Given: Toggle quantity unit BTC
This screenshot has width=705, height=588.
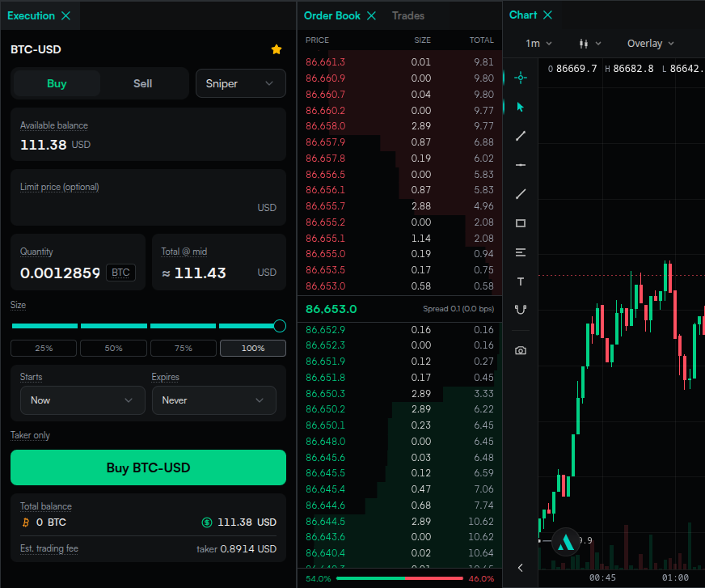Looking at the screenshot, I should click(120, 273).
